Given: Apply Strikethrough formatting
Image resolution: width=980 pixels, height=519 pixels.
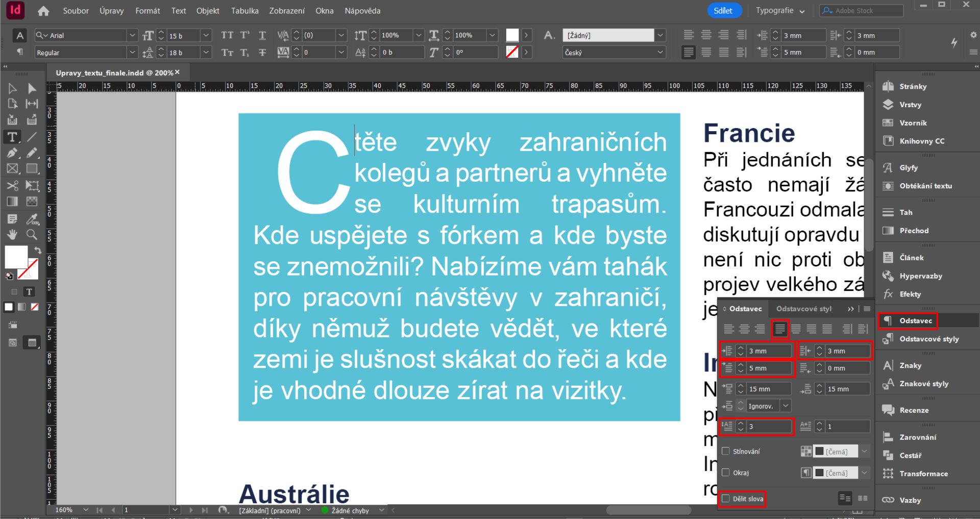Looking at the screenshot, I should tap(262, 52).
